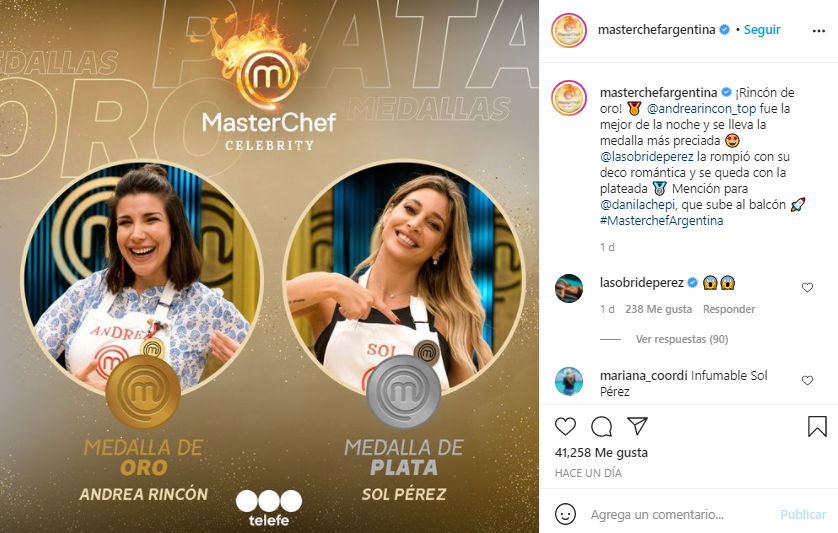The width and height of the screenshot is (838, 533).
Task: Open @danilachepi profile mention
Action: point(637,205)
